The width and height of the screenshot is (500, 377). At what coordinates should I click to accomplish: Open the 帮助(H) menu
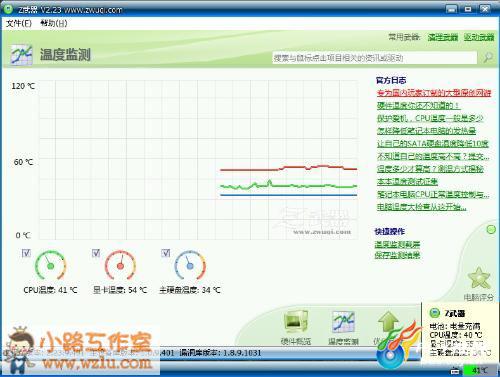tap(54, 23)
